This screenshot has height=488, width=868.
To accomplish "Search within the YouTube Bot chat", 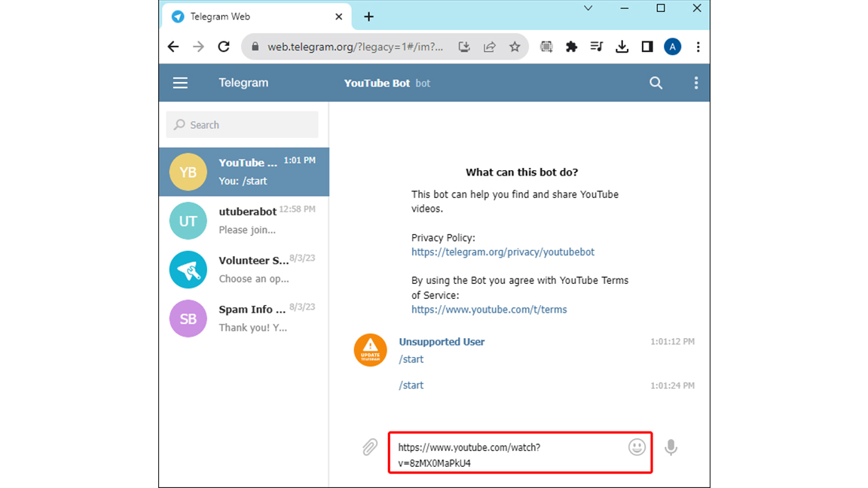I will (656, 83).
